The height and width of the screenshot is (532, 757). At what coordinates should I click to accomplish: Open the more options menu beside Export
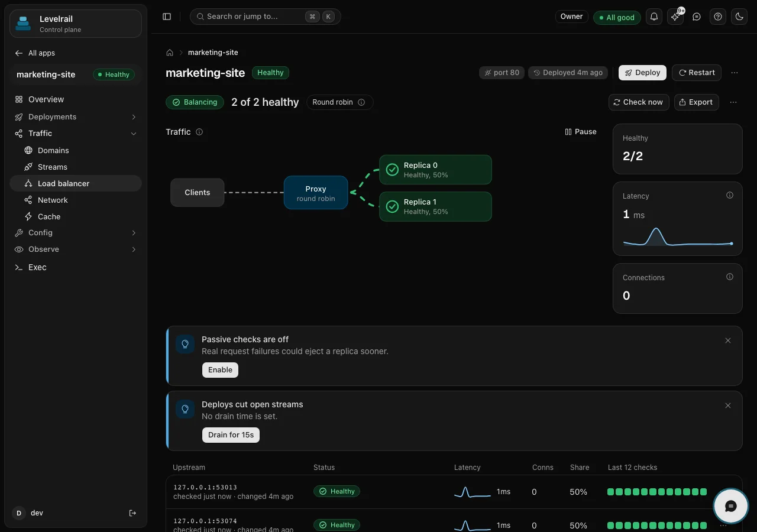pyautogui.click(x=733, y=102)
